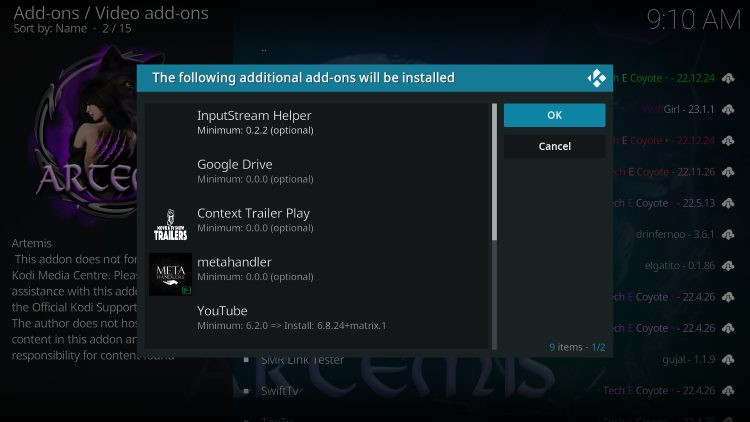This screenshot has height=422, width=750.
Task: Click download icon beside Coyote 22.12.24 green row
Action: 728,78
